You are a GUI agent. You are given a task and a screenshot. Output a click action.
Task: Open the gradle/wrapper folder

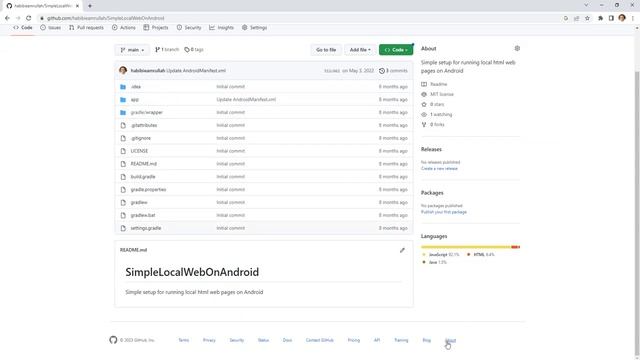click(x=147, y=112)
